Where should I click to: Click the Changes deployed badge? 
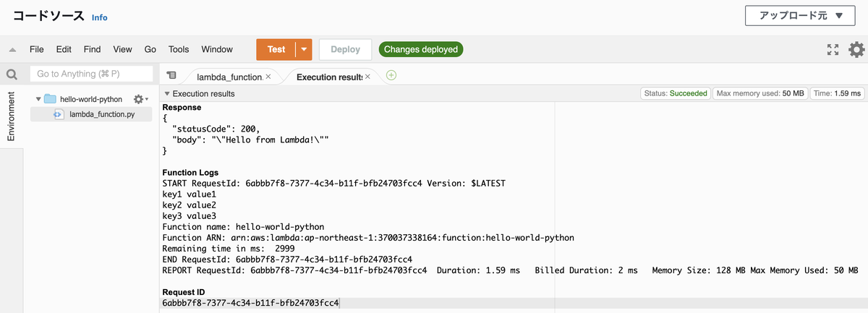[421, 49]
